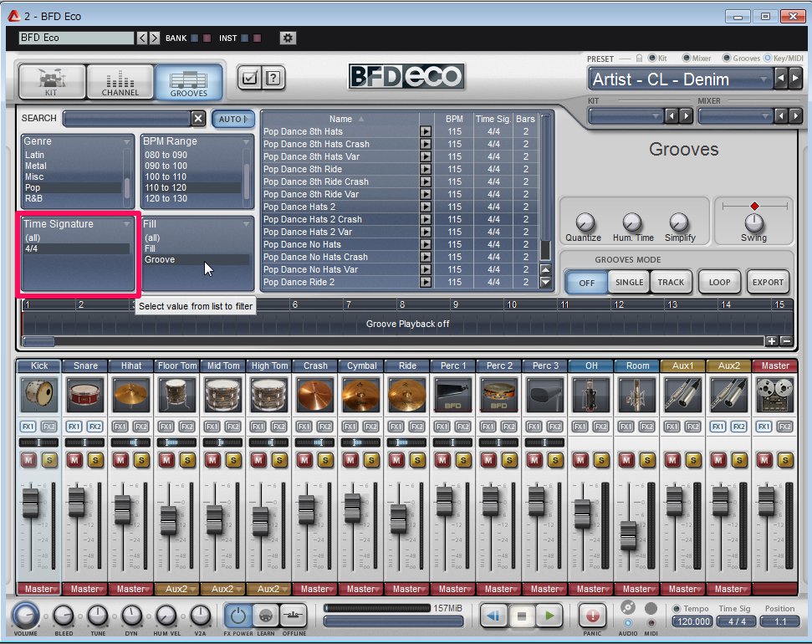Toggle Offline mode icon
Screen dimensions: 812x644
click(x=294, y=616)
